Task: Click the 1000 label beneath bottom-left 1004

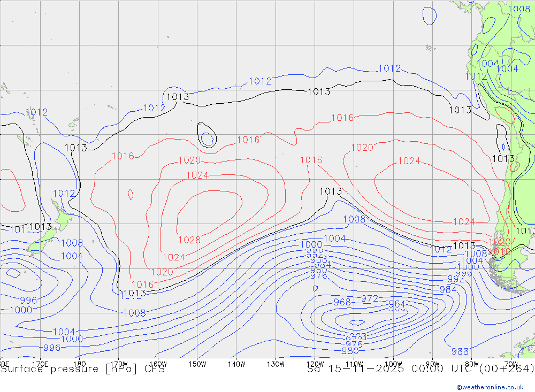Action: (x=72, y=339)
